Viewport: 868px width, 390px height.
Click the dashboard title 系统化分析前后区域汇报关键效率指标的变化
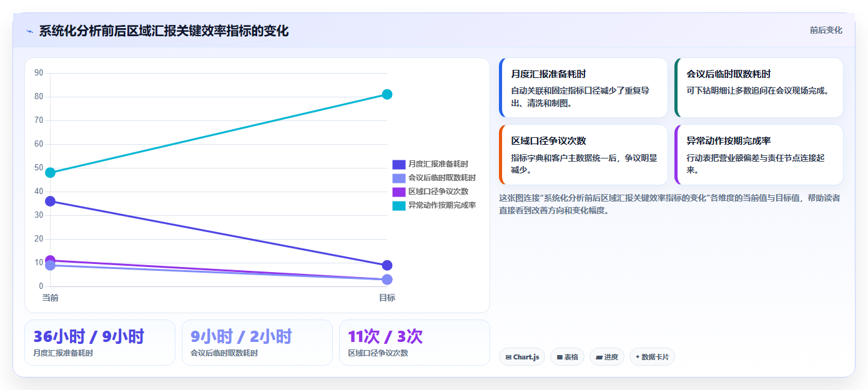pyautogui.click(x=164, y=31)
